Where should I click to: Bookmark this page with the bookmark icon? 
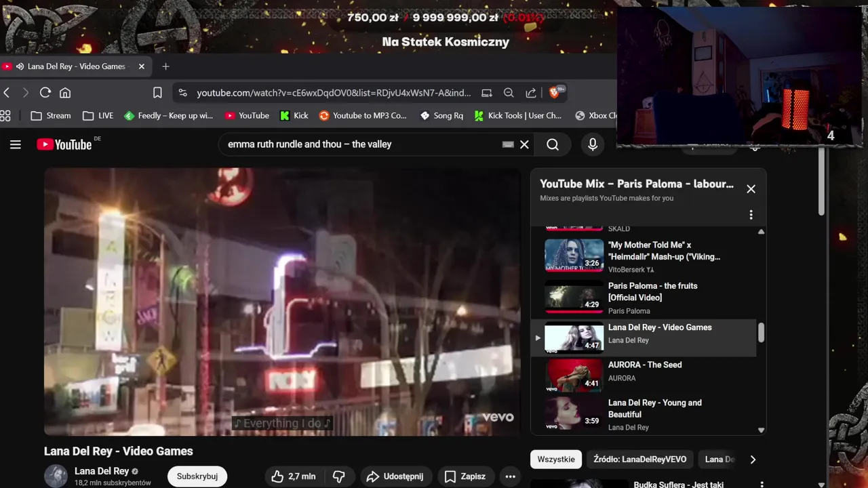coord(157,93)
